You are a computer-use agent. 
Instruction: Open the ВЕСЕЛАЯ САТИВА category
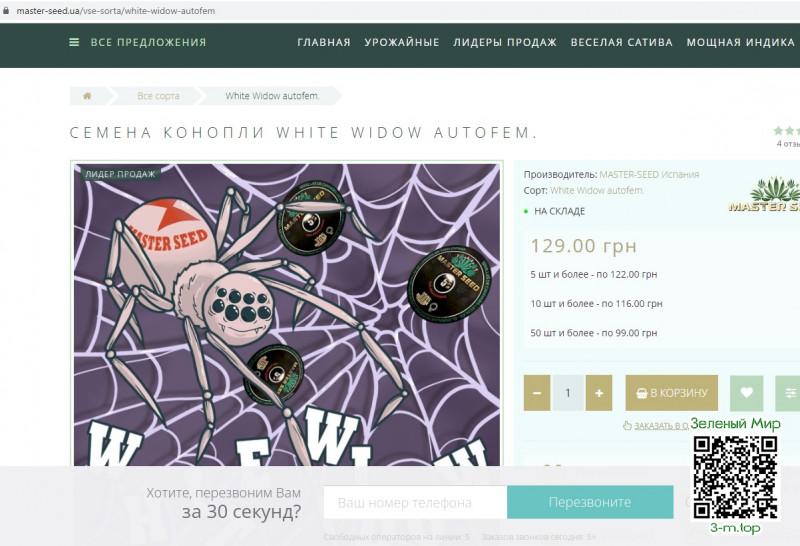pyautogui.click(x=621, y=42)
